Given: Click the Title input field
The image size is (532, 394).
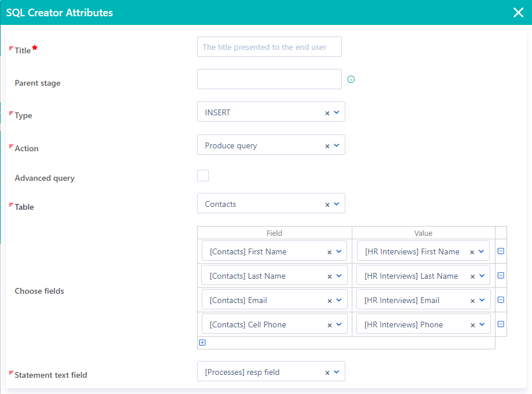Looking at the screenshot, I should pos(269,46).
